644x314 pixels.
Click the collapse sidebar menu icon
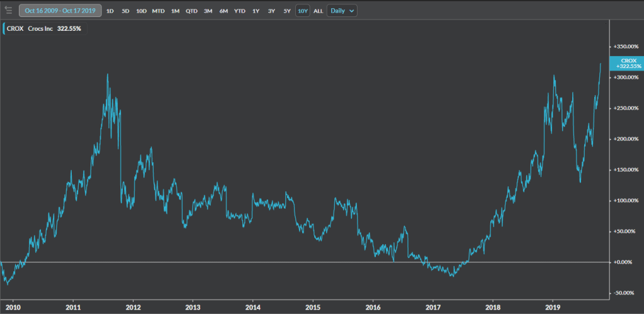click(8, 11)
